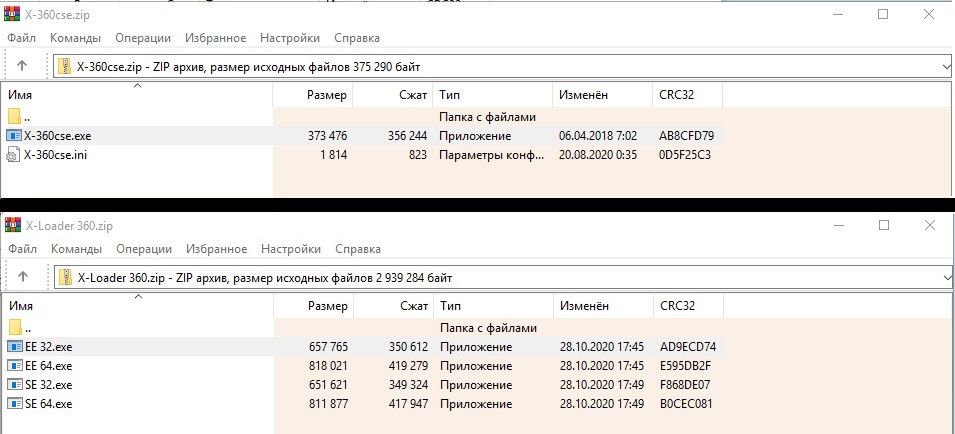This screenshot has width=955, height=434.
Task: Click the archive icon in X-360cse.zip address bar
Action: point(65,66)
